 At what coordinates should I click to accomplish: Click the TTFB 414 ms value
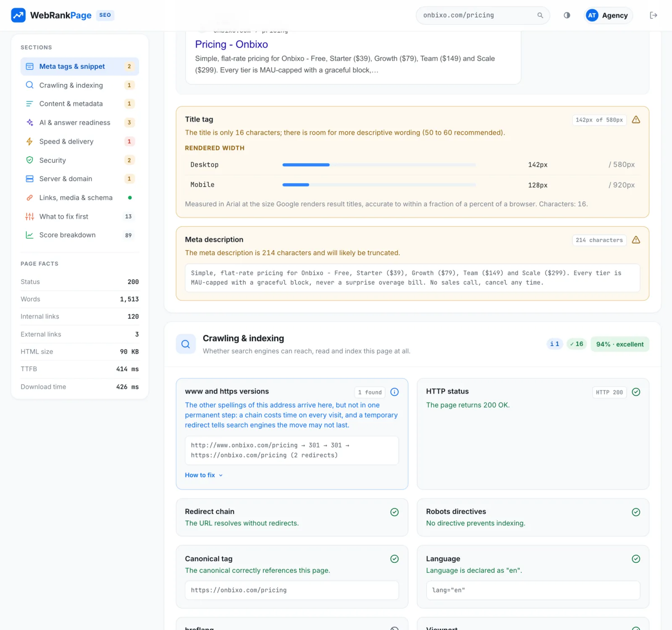point(127,369)
